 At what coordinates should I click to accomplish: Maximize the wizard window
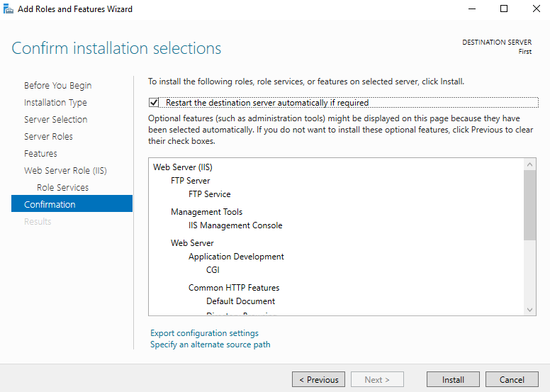pyautogui.click(x=504, y=9)
